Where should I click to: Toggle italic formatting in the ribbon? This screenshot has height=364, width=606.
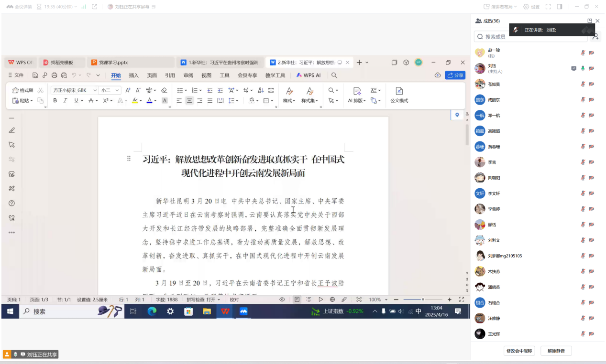coord(65,101)
